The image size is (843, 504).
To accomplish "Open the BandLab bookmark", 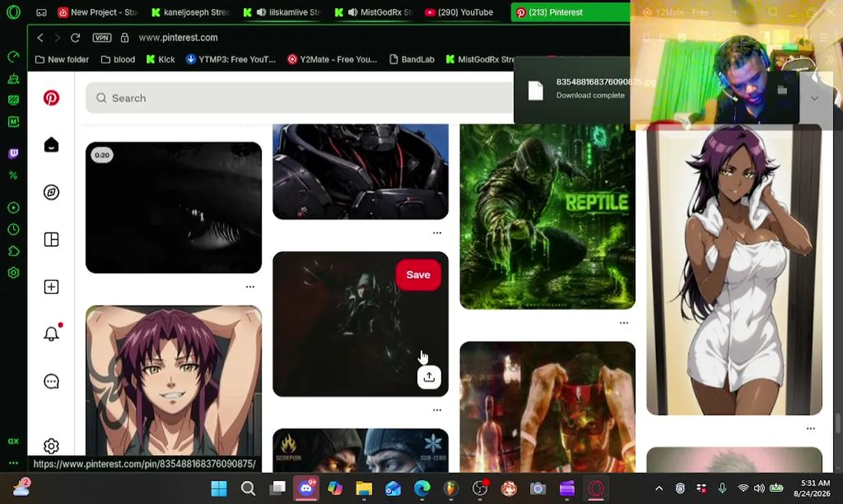I will click(x=412, y=59).
